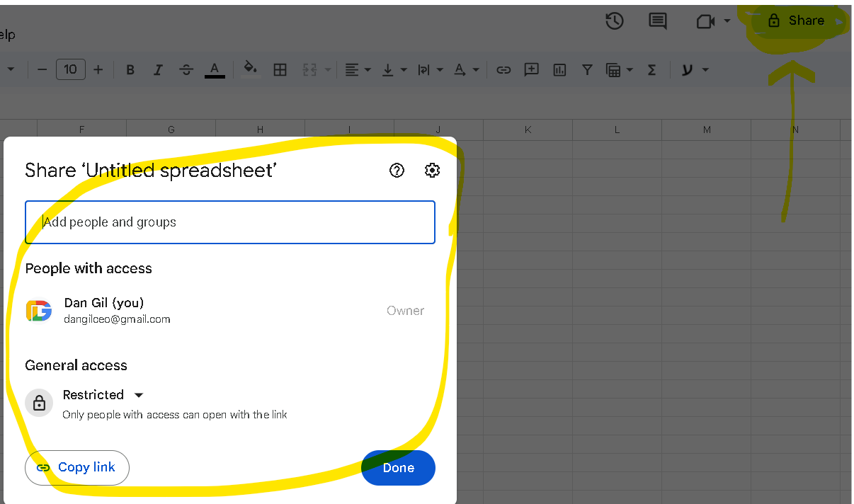Expand the Restricted general access dropdown
This screenshot has width=854, height=504.
tap(103, 395)
